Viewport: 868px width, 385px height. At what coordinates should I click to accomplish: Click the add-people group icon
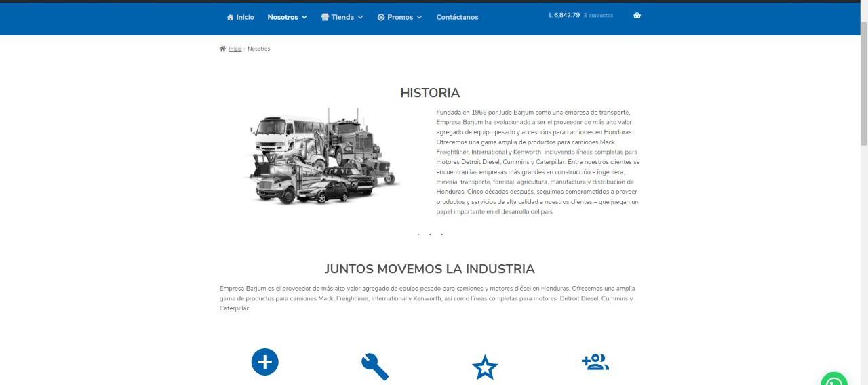(x=595, y=363)
